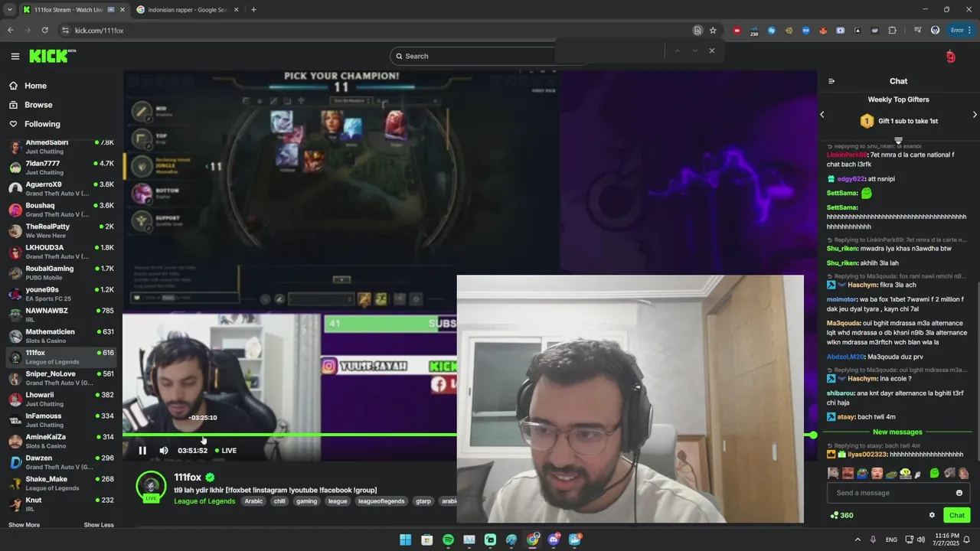980x551 pixels.
Task: Open Chrome media control icon
Action: pos(917,31)
